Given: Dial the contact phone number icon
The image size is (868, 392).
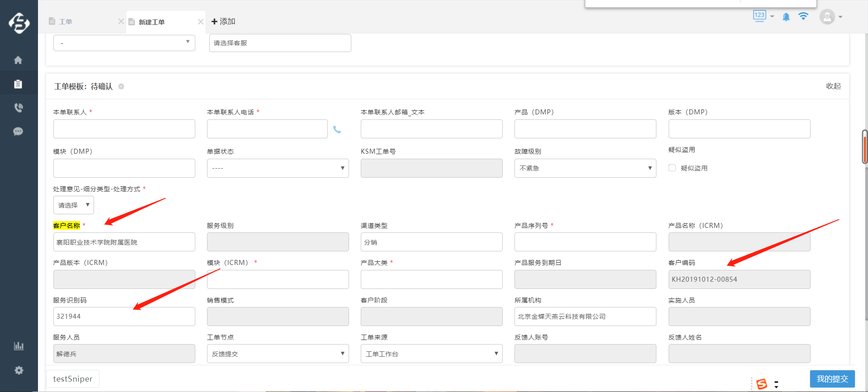Looking at the screenshot, I should [x=337, y=130].
